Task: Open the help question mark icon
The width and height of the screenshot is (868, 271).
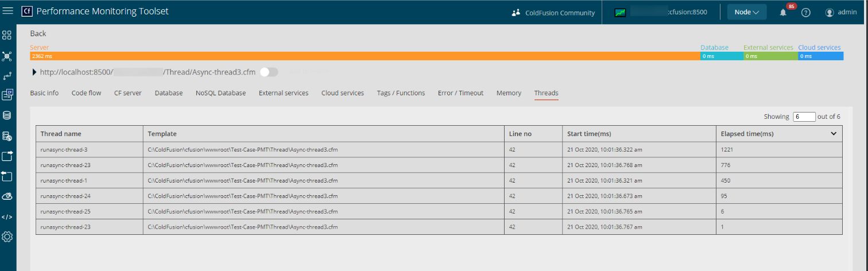Action: 806,13
